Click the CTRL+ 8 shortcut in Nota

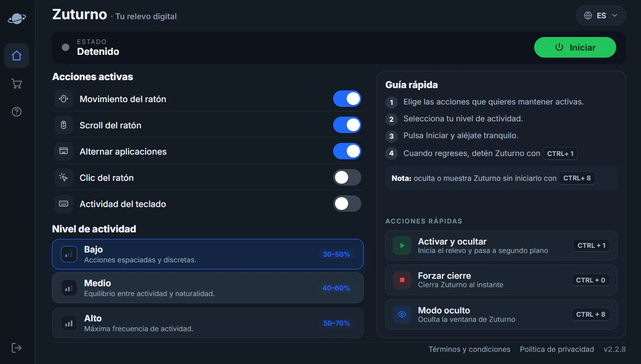tap(577, 178)
